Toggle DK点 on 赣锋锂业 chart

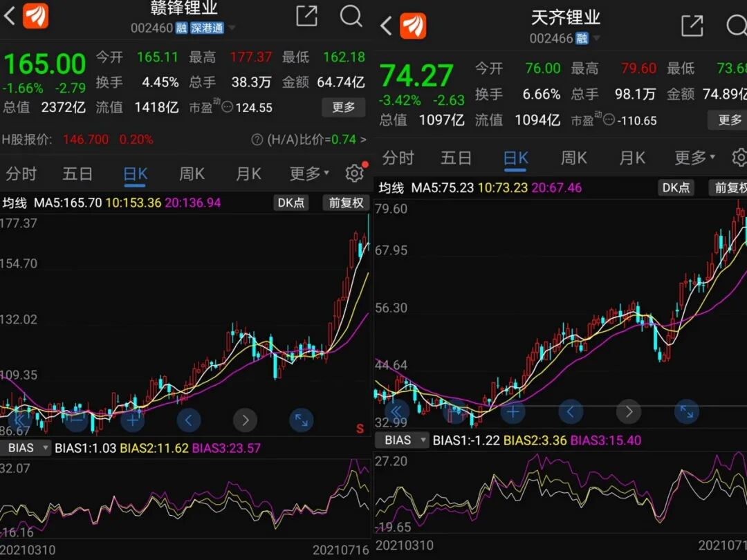(291, 203)
